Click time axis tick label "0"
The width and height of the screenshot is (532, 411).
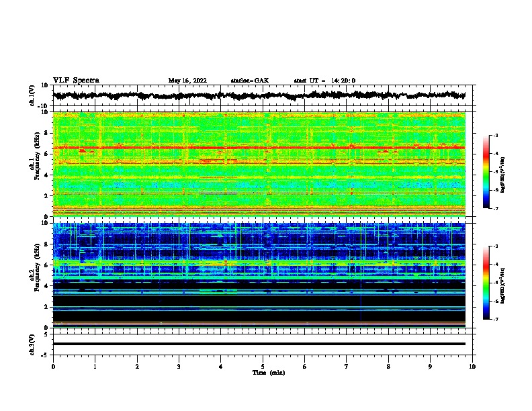[53, 367]
